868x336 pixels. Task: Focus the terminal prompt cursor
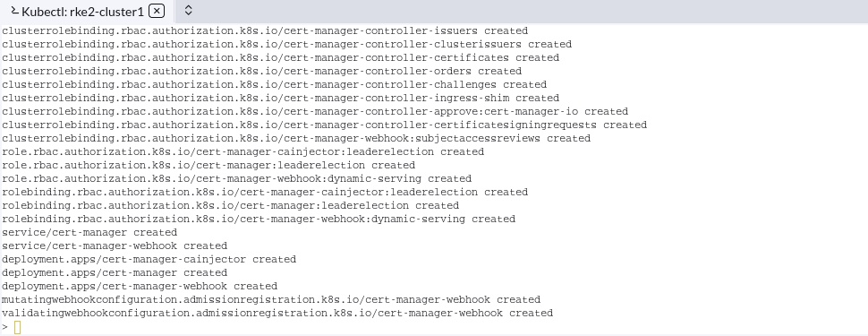tap(17, 327)
